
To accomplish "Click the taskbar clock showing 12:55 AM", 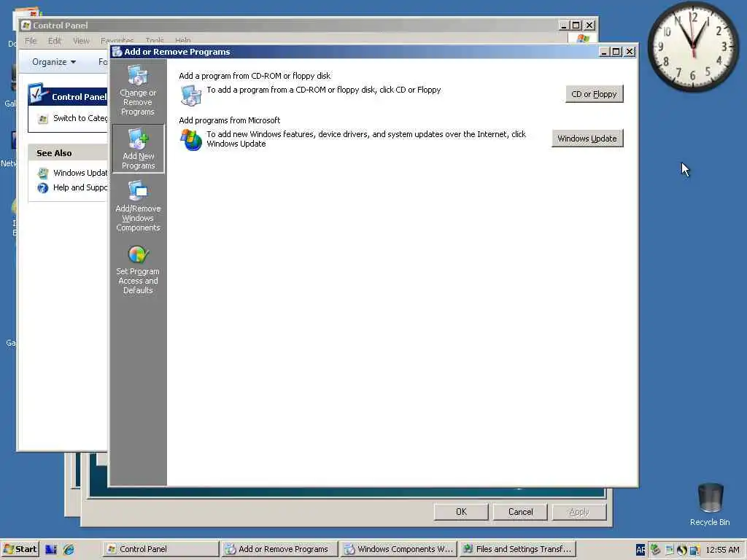I will [722, 550].
